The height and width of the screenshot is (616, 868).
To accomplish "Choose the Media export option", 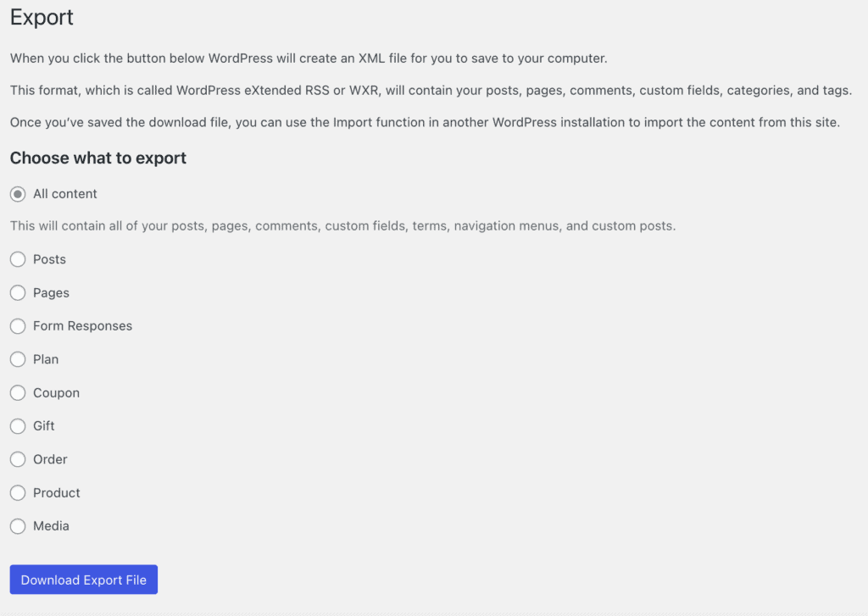I will point(18,526).
